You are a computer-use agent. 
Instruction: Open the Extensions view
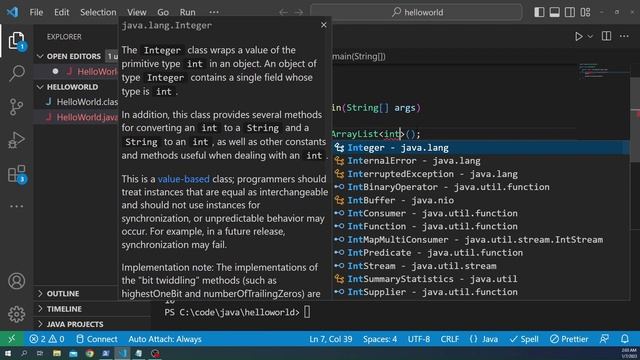[x=17, y=174]
